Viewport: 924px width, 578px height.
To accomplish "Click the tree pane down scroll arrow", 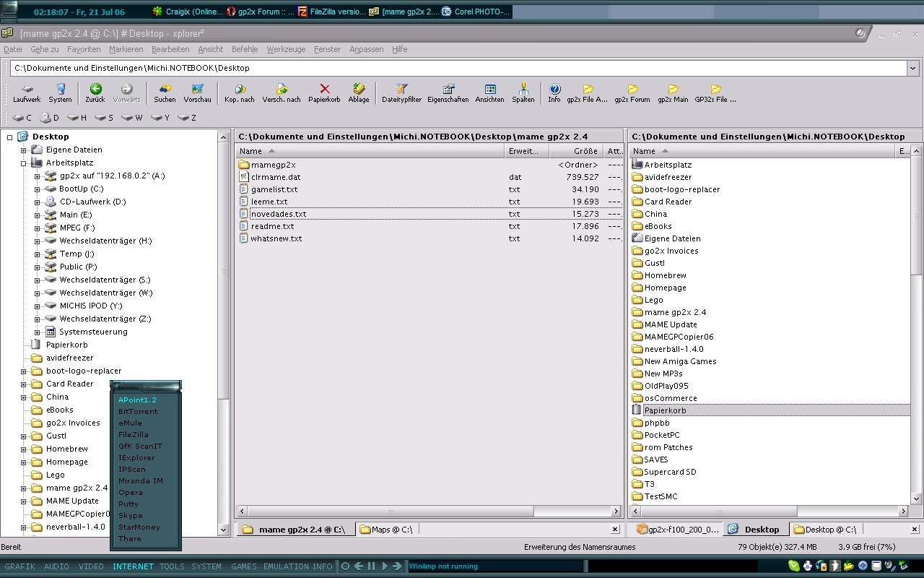I will coord(223,530).
